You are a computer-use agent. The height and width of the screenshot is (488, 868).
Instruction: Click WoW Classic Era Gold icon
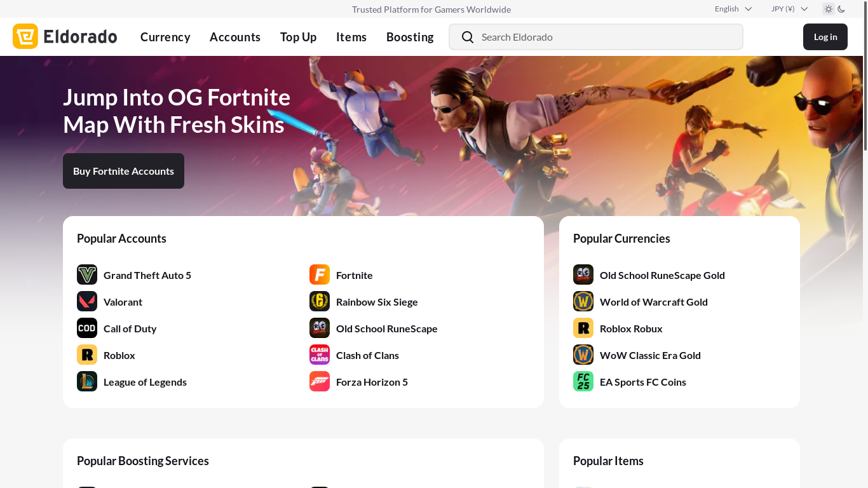tap(583, 355)
